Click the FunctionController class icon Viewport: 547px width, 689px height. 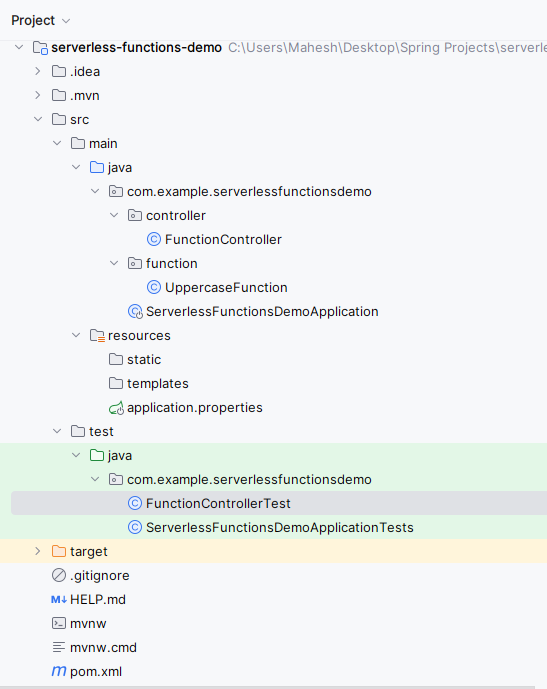click(153, 239)
